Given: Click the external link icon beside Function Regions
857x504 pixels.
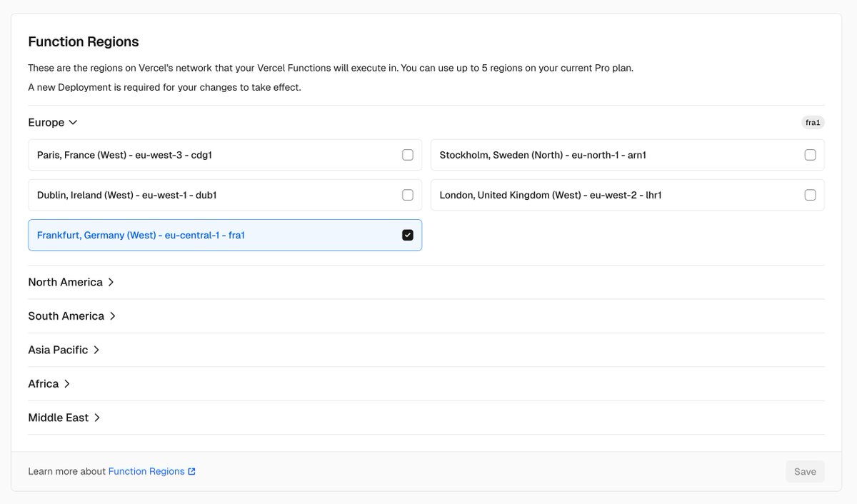Looking at the screenshot, I should click(191, 472).
